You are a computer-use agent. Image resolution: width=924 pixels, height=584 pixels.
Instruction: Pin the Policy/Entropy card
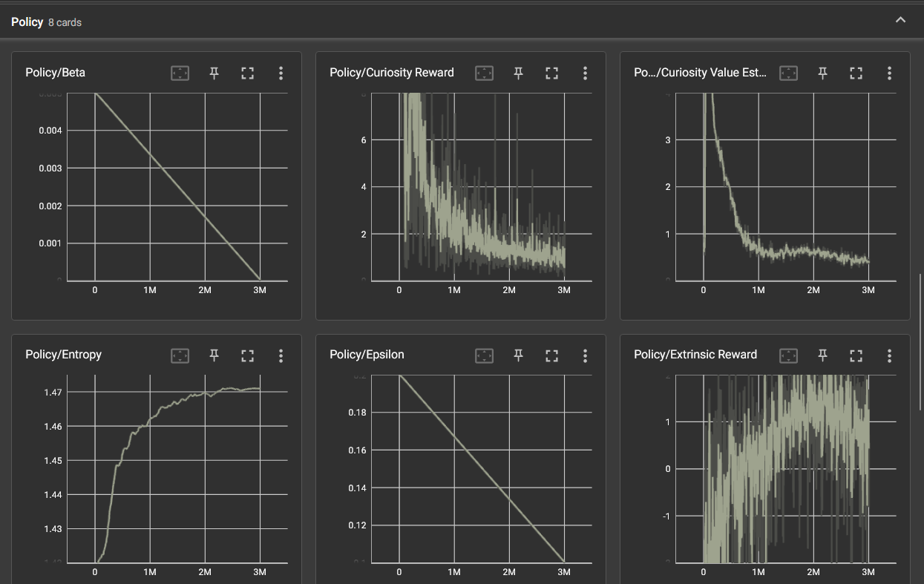(214, 356)
